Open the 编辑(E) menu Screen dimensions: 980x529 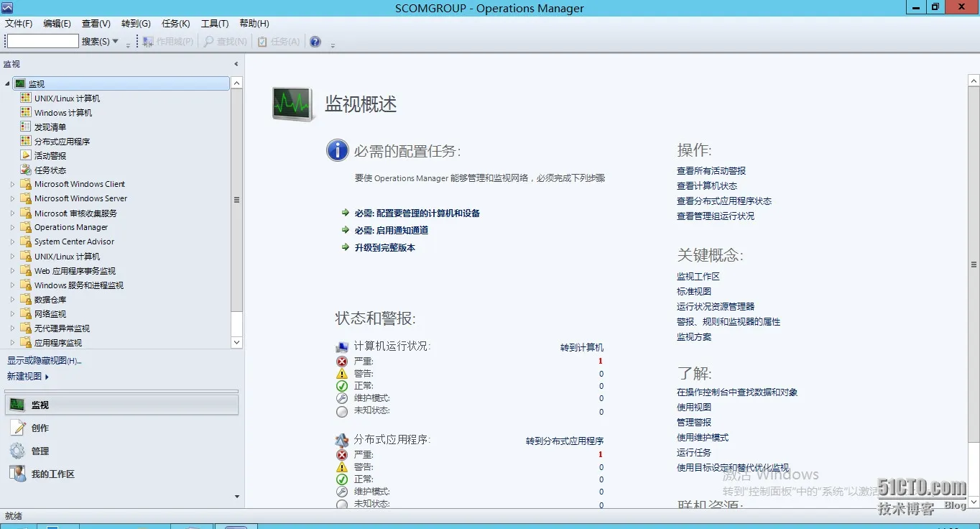(57, 24)
